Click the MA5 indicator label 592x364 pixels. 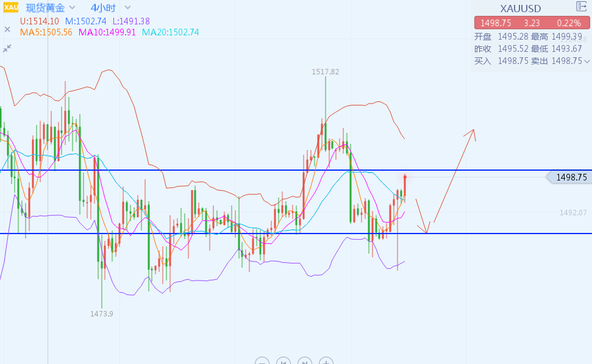coord(46,32)
